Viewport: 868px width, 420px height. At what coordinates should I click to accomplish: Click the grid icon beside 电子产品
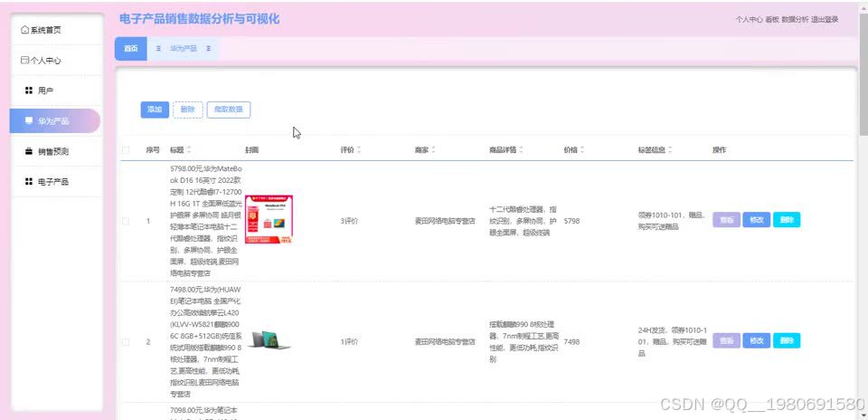[x=29, y=182]
